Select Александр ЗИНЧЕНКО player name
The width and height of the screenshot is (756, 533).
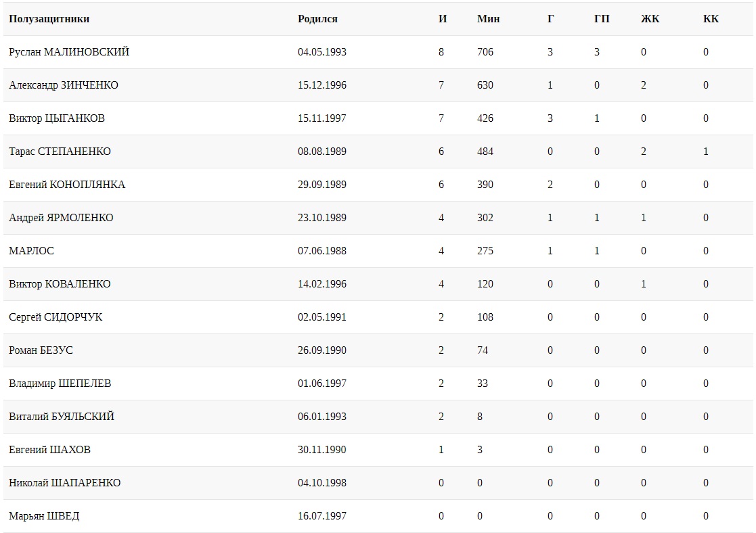(64, 85)
